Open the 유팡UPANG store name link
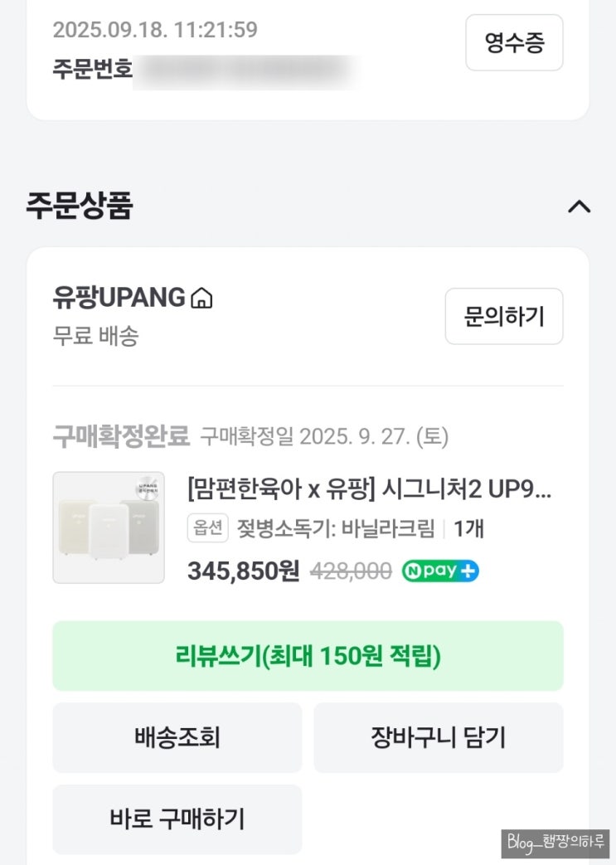This screenshot has width=616, height=865. 119,297
